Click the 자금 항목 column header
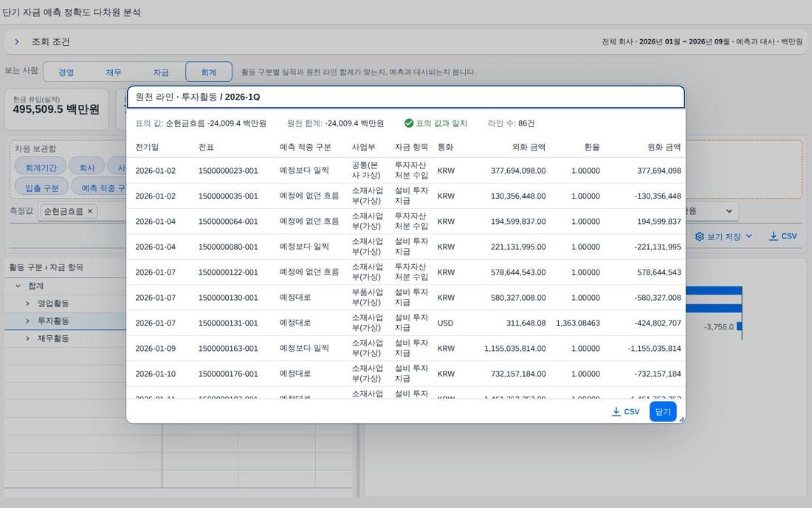 pos(411,147)
